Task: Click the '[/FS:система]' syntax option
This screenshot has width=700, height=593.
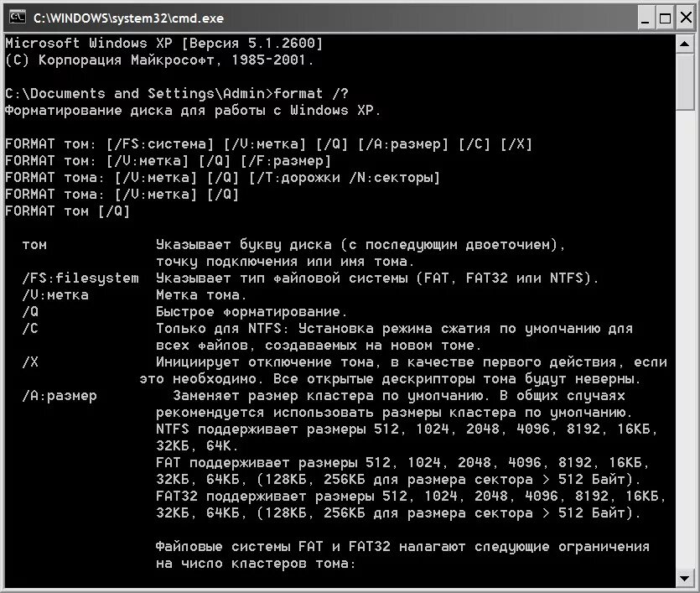Action: point(160,143)
